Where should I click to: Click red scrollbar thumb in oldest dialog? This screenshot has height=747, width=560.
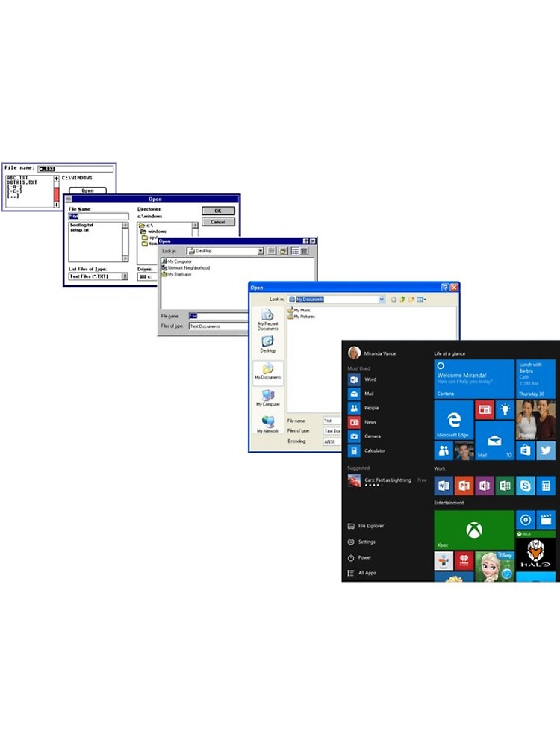click(57, 194)
